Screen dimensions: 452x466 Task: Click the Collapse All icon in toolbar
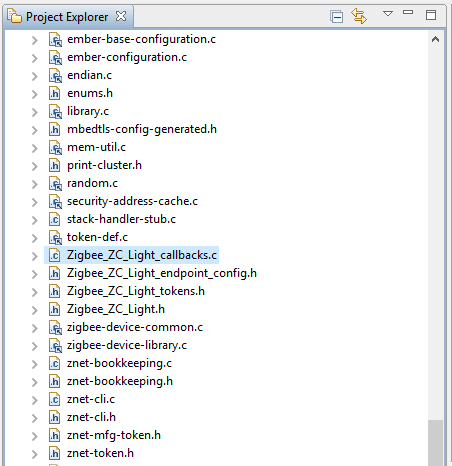pyautogui.click(x=337, y=16)
